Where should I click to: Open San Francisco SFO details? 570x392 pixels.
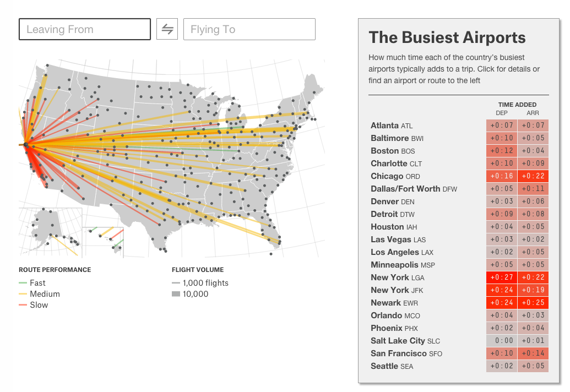[459, 353]
